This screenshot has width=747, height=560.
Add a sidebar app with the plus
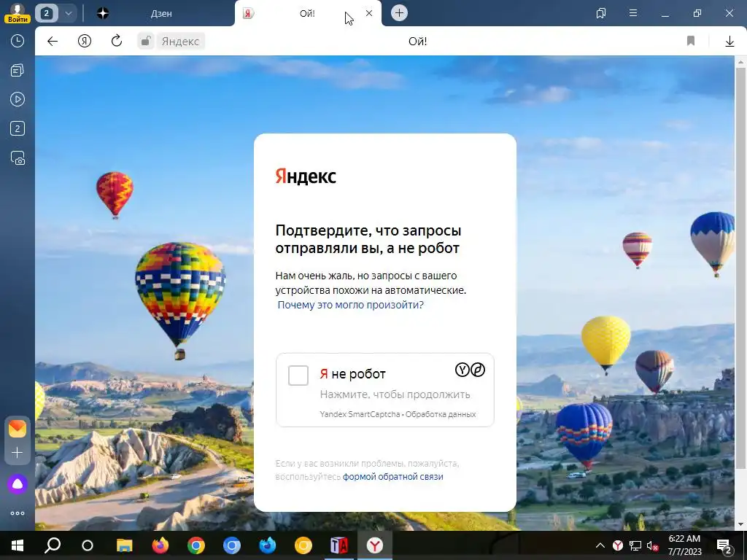18,452
